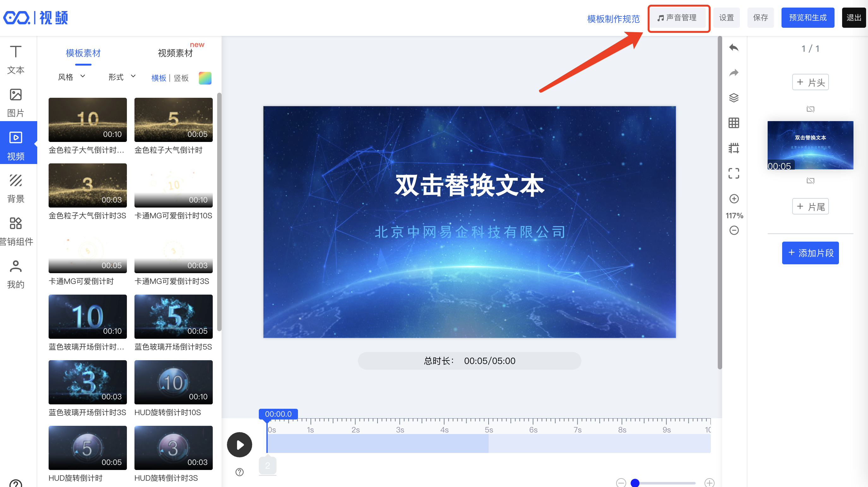Click the 保存 save button
Screen dimensions: 868x487
tap(760, 18)
